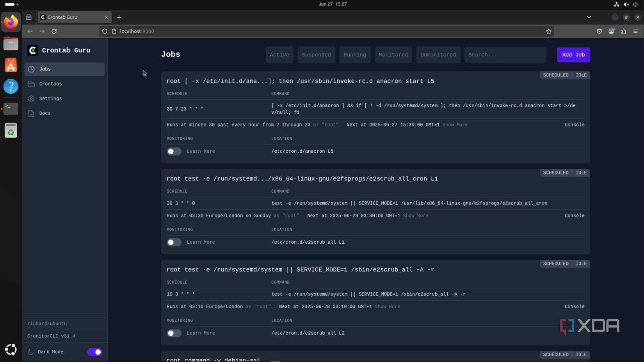Click the bookmark star in the address bar

tap(548, 31)
